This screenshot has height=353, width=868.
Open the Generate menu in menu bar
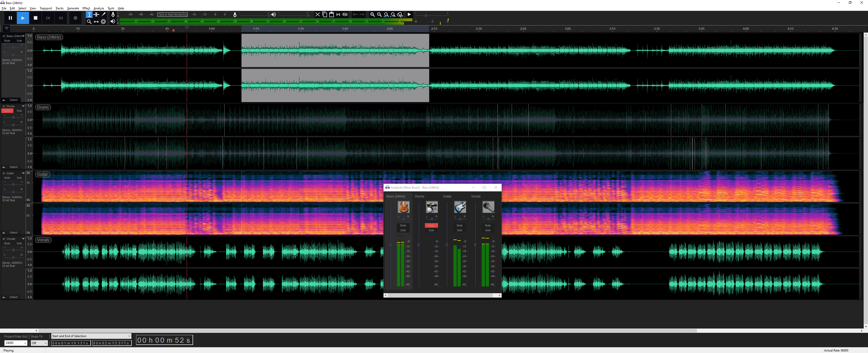(x=72, y=8)
